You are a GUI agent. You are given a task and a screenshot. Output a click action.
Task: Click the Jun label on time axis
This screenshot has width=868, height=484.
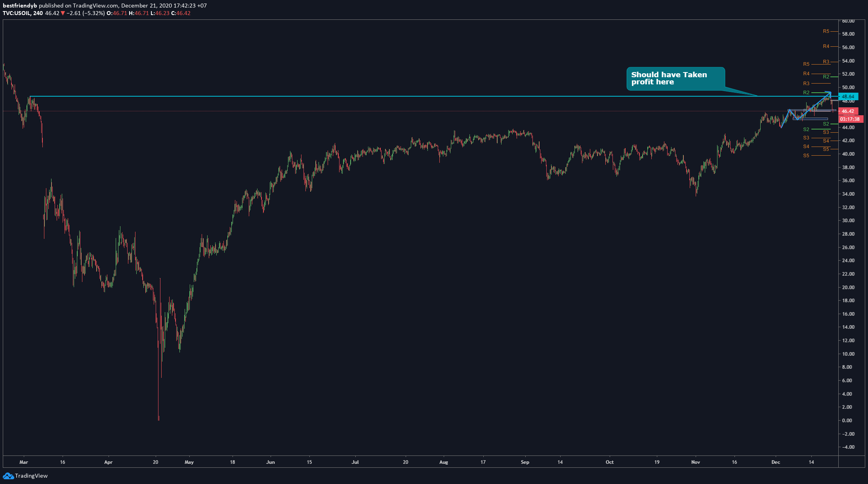[271, 462]
